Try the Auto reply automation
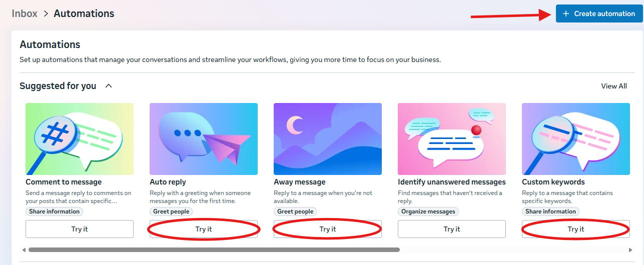Screen dimensions: 644x265 coord(204,229)
